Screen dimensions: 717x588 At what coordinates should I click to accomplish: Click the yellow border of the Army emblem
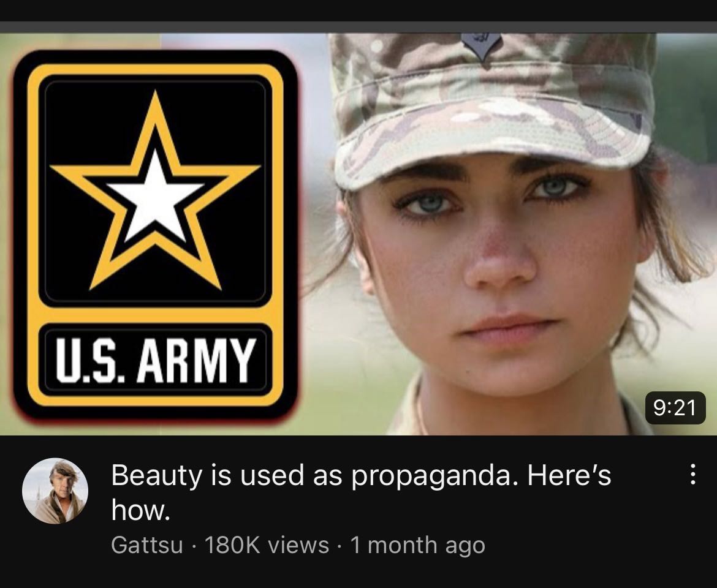click(x=156, y=69)
